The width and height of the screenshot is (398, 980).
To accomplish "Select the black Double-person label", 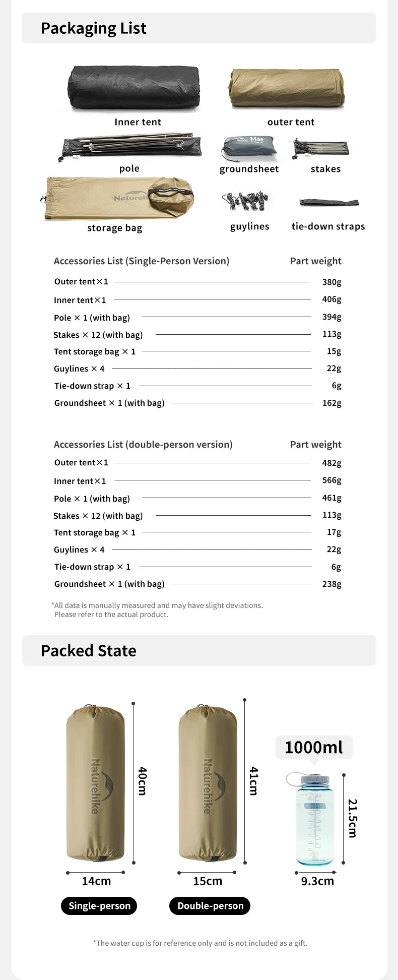I will (210, 906).
